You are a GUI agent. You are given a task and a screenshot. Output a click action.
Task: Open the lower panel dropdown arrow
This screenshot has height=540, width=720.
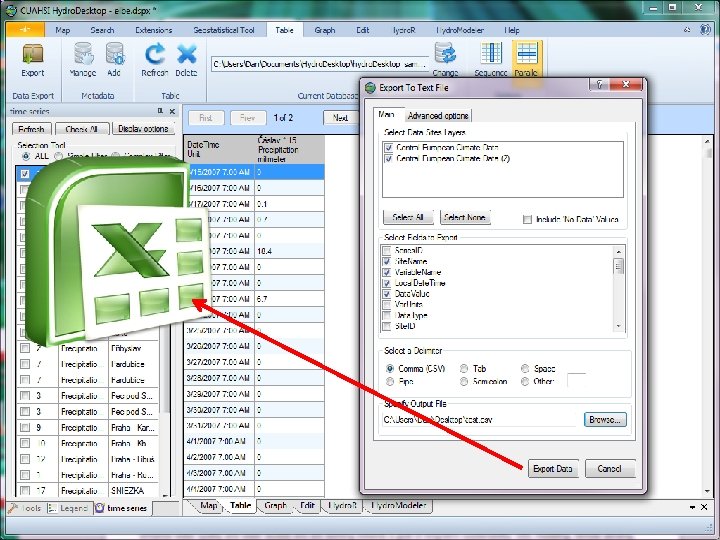692,507
